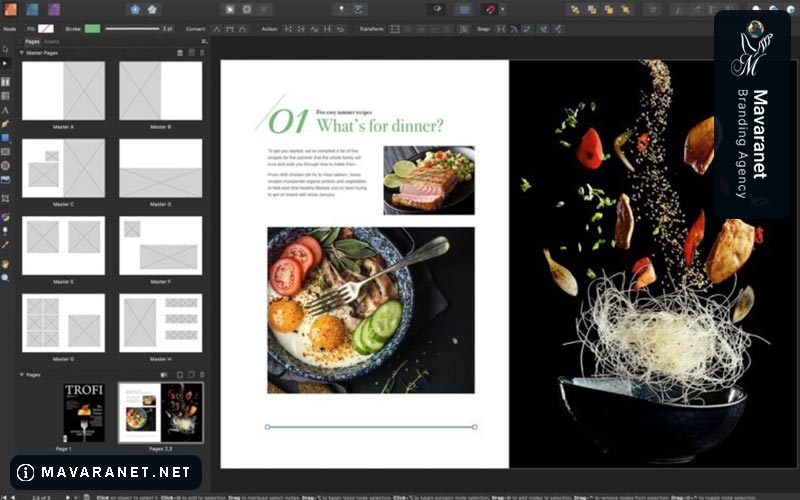Open the green Stroke color swatch
The image size is (800, 500).
pos(92,29)
